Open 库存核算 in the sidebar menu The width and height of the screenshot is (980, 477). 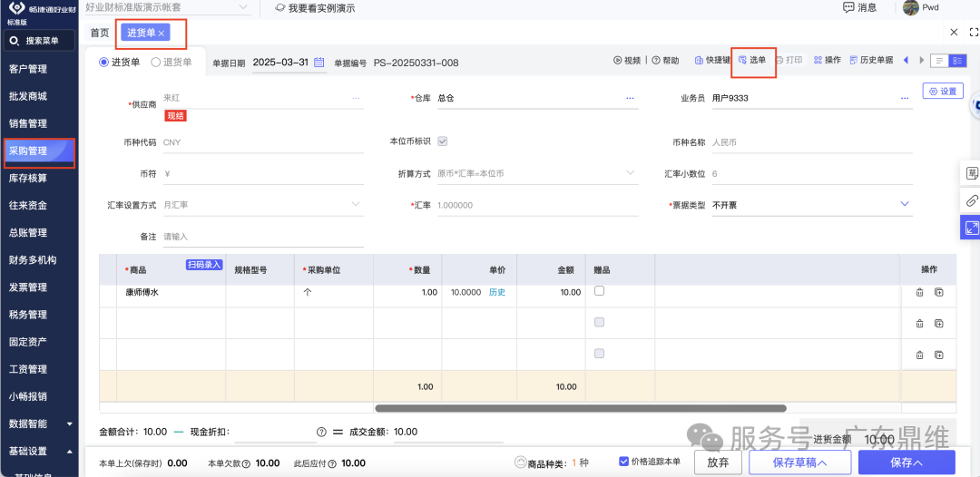(27, 178)
